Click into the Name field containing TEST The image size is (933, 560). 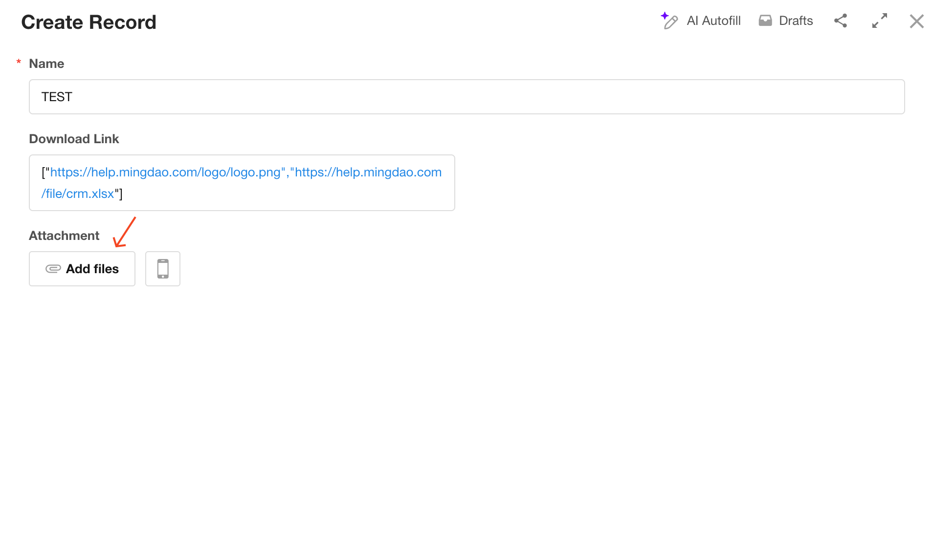[x=466, y=97]
